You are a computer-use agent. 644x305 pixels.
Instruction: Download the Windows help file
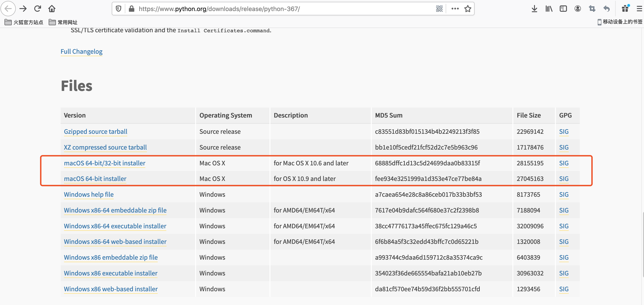coord(89,194)
